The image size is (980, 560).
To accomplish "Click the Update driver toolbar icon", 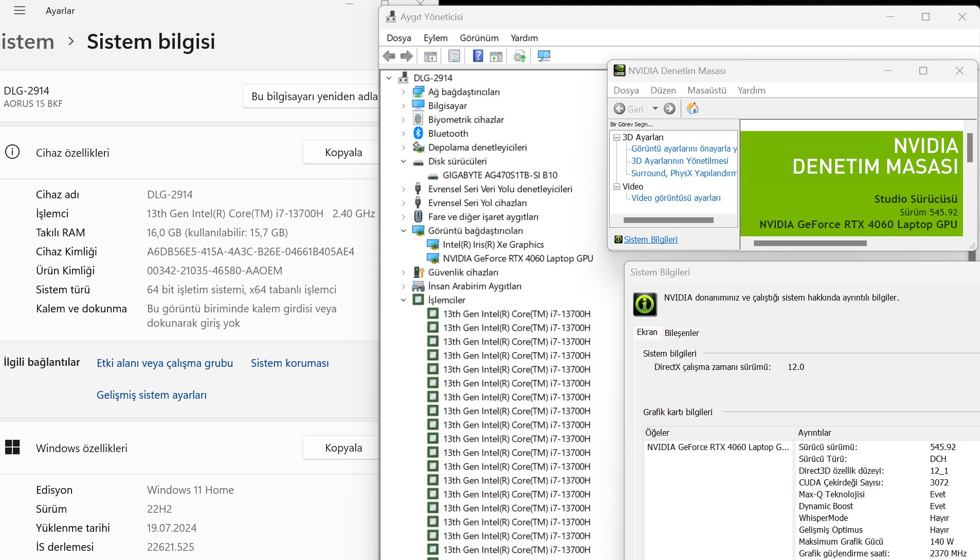I will [520, 56].
